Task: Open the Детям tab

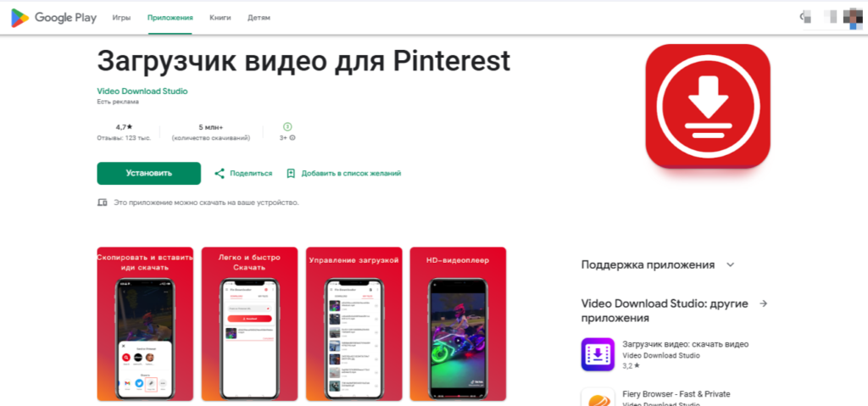Action: [x=259, y=18]
